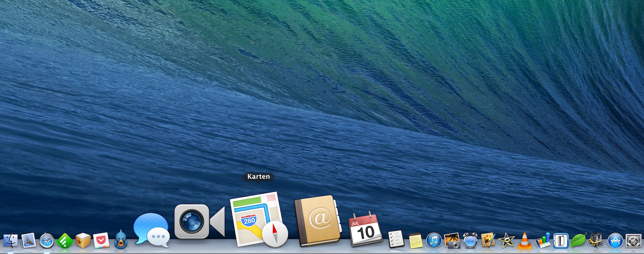The height and width of the screenshot is (254, 644).
Task: Open System Preferences gear icon
Action: (x=633, y=241)
